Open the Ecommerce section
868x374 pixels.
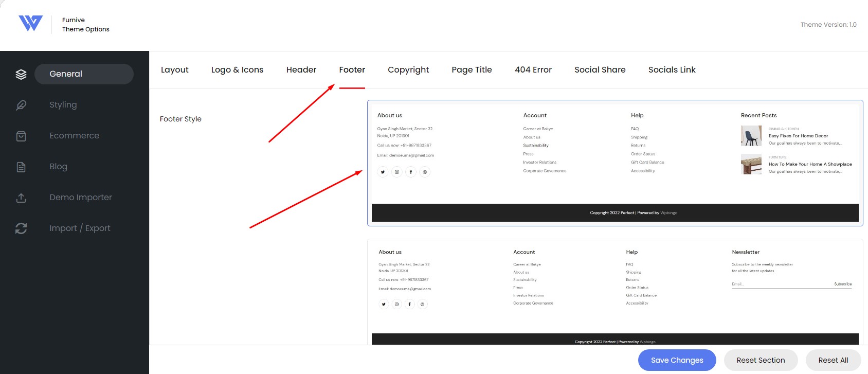tap(75, 136)
